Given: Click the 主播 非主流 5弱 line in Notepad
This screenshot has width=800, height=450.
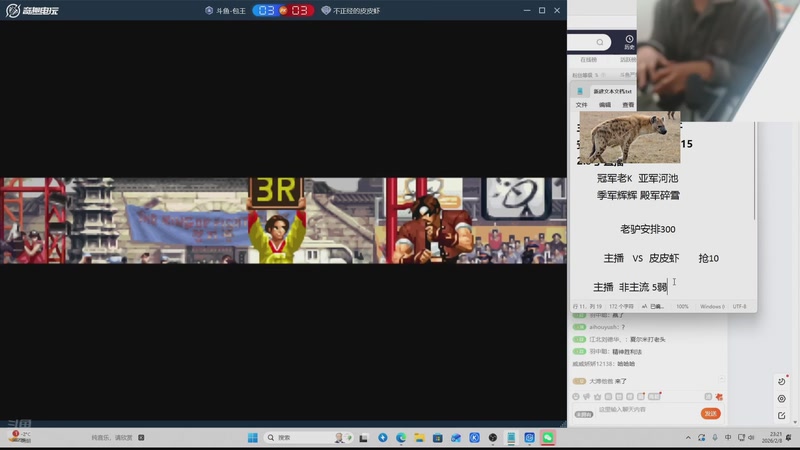Looking at the screenshot, I should [630, 287].
